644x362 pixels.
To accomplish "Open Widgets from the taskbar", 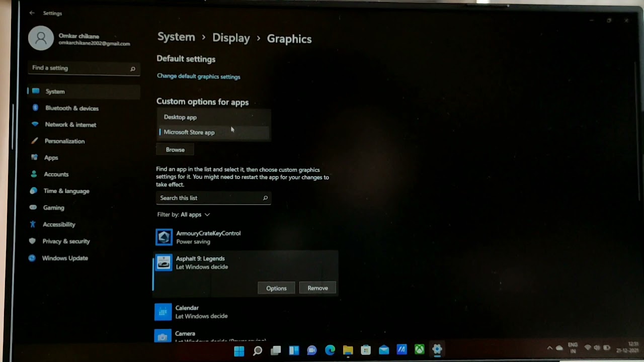I will point(294,350).
